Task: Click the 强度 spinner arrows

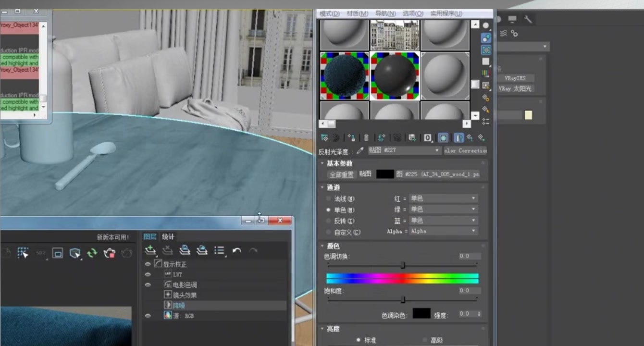Action: [x=479, y=314]
